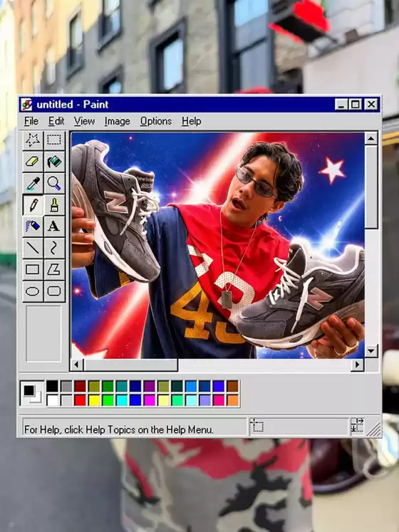Select the rectangular Select tool
The height and width of the screenshot is (532, 399).
54,140
